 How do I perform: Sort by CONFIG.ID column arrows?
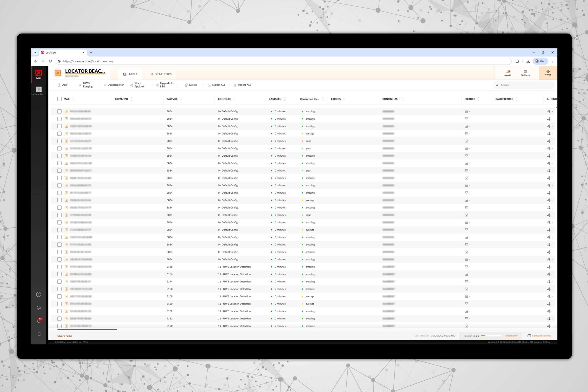[234, 99]
